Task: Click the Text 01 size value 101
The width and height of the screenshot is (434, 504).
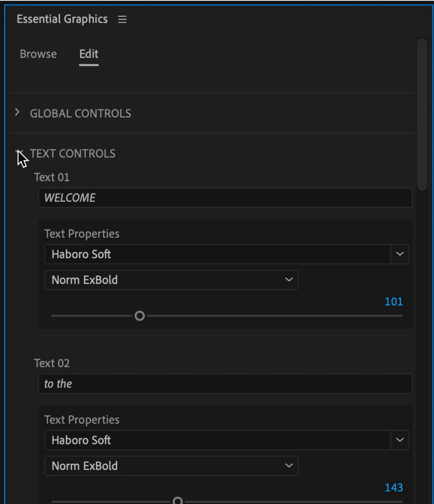Action: pyautogui.click(x=394, y=302)
